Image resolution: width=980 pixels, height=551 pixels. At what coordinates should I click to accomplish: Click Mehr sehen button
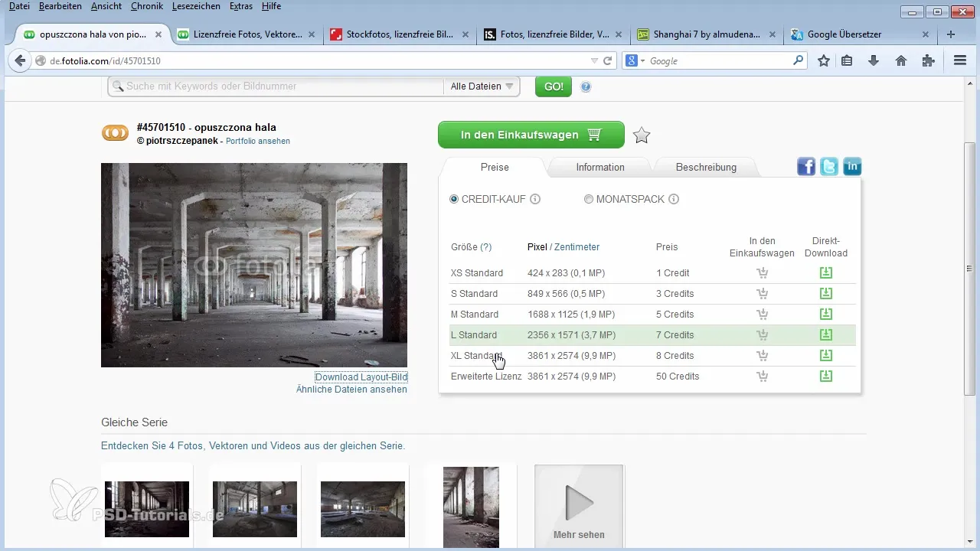click(x=579, y=507)
